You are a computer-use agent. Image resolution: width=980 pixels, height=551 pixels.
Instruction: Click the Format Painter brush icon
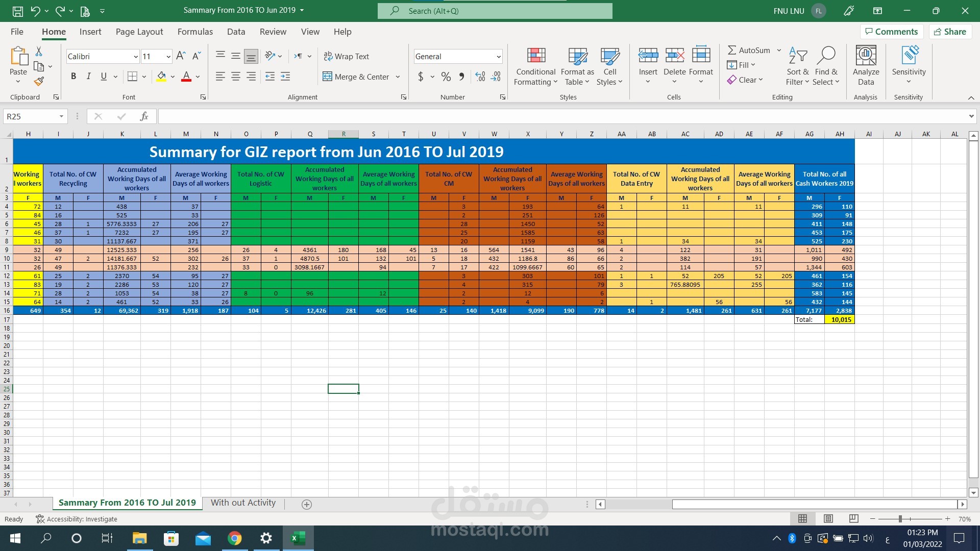click(39, 81)
